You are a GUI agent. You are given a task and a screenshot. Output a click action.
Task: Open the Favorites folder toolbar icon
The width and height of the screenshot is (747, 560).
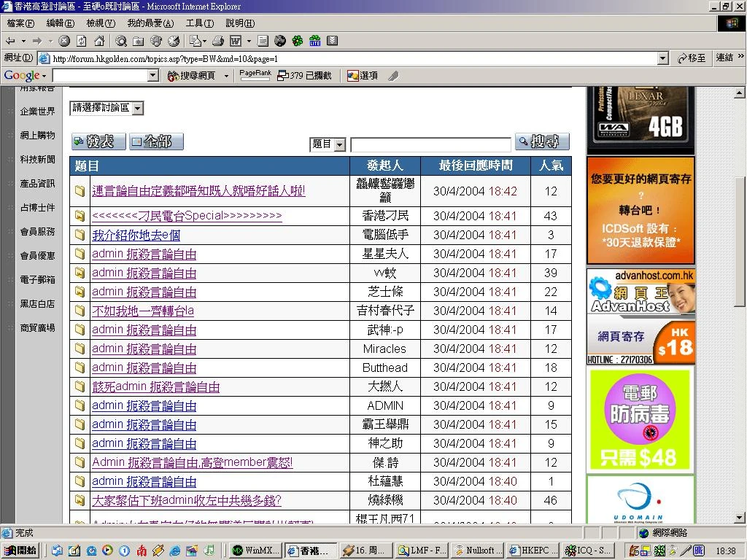138,41
